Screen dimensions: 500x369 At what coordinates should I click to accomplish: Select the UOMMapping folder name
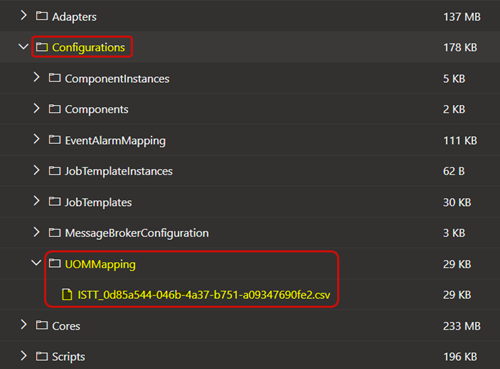click(100, 265)
